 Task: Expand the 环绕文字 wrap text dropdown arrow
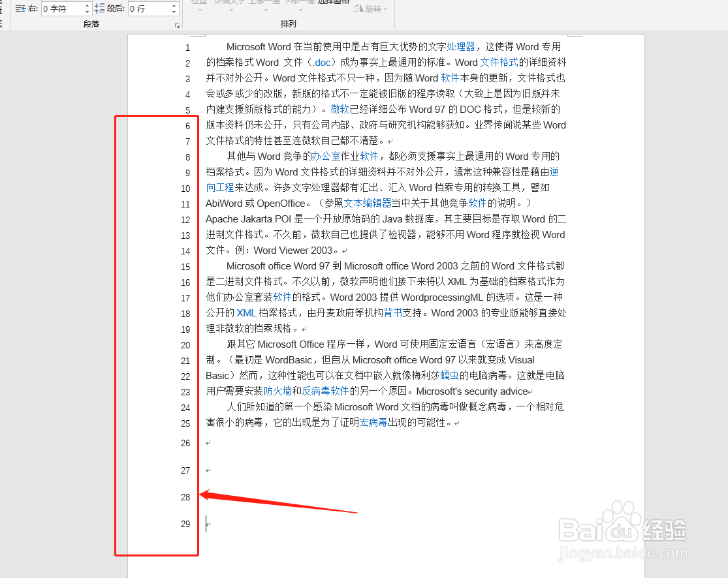[x=230, y=10]
